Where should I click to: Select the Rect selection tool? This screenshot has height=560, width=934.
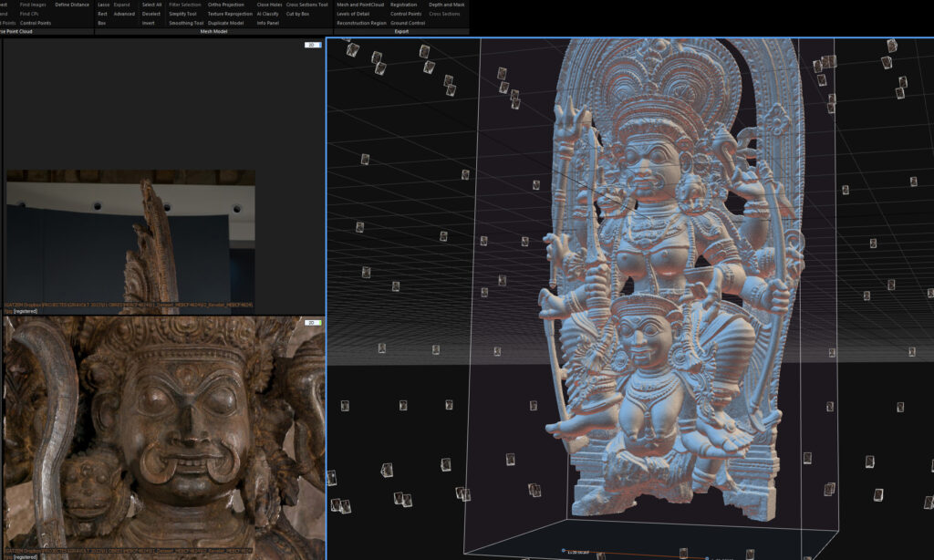[x=102, y=14]
